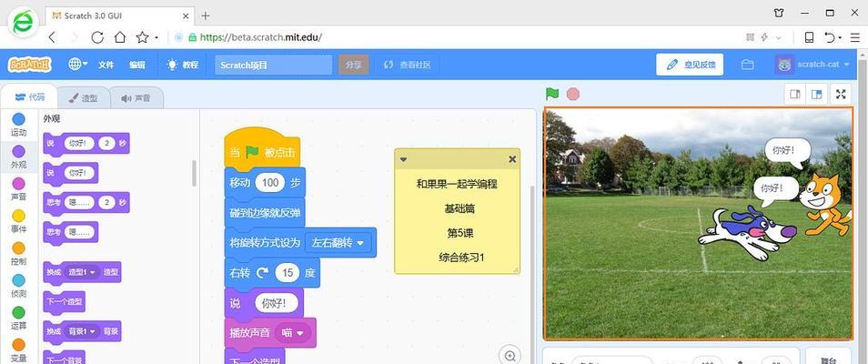Open the 喵 sound dropdown
Viewport: 868px width, 364px height.
pyautogui.click(x=293, y=333)
